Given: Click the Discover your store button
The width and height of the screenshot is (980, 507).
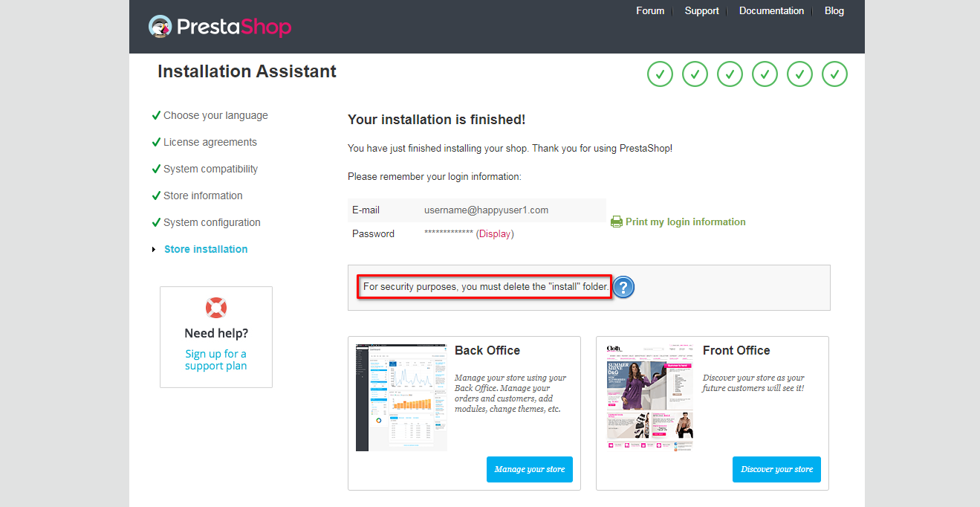Looking at the screenshot, I should [776, 469].
